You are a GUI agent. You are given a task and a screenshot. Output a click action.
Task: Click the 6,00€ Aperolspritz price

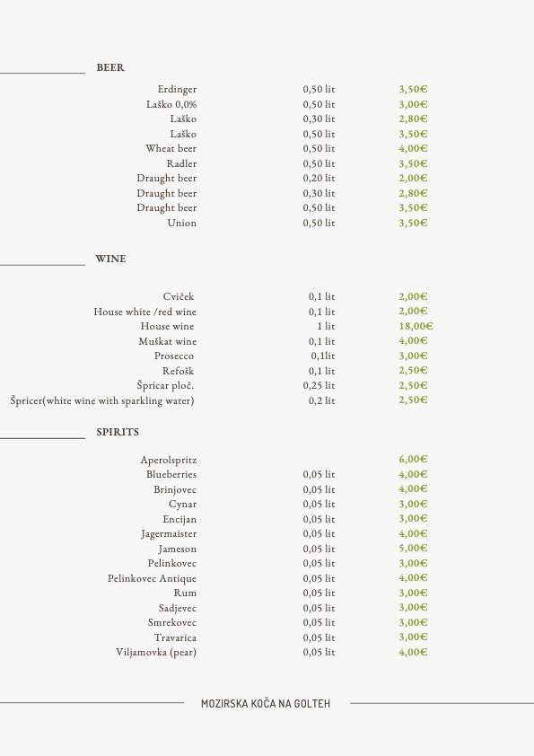(413, 460)
